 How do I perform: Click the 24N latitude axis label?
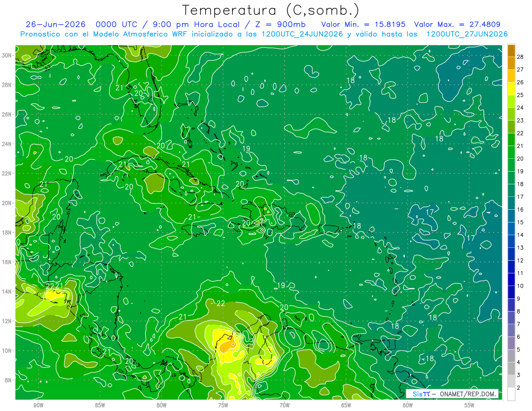point(7,144)
